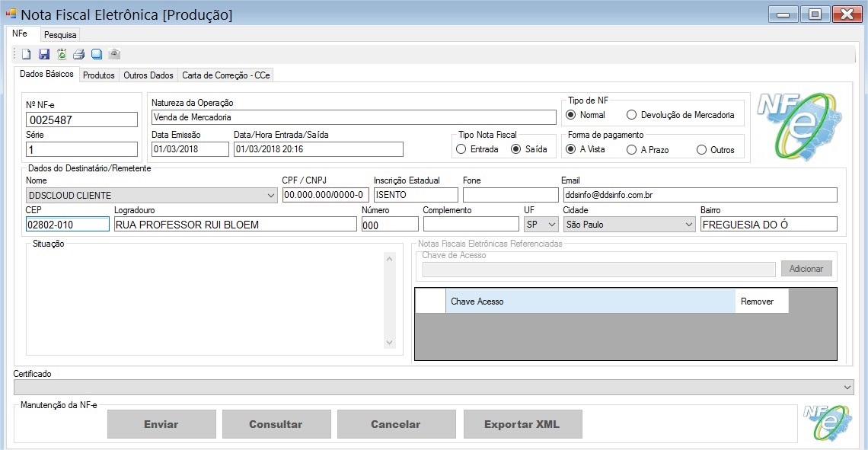Click the Email field ddsinfo@ddsinfo.com.br
This screenshot has width=868, height=450.
[700, 195]
